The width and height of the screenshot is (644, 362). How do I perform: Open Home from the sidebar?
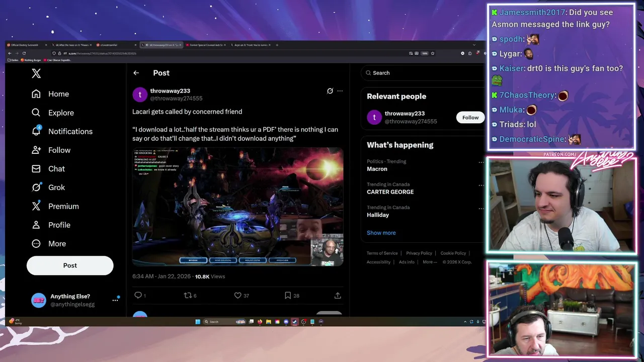click(50, 94)
